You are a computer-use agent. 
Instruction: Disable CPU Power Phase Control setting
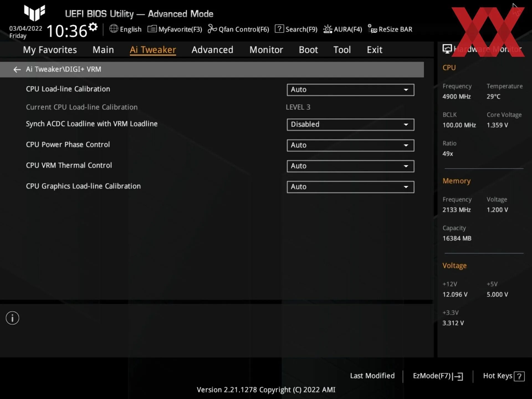(349, 145)
